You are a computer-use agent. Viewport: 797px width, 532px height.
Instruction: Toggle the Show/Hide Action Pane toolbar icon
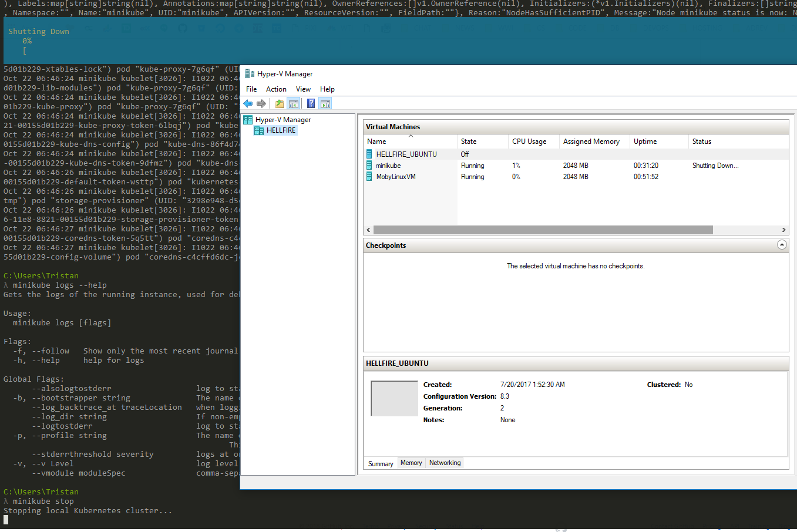[x=325, y=104]
